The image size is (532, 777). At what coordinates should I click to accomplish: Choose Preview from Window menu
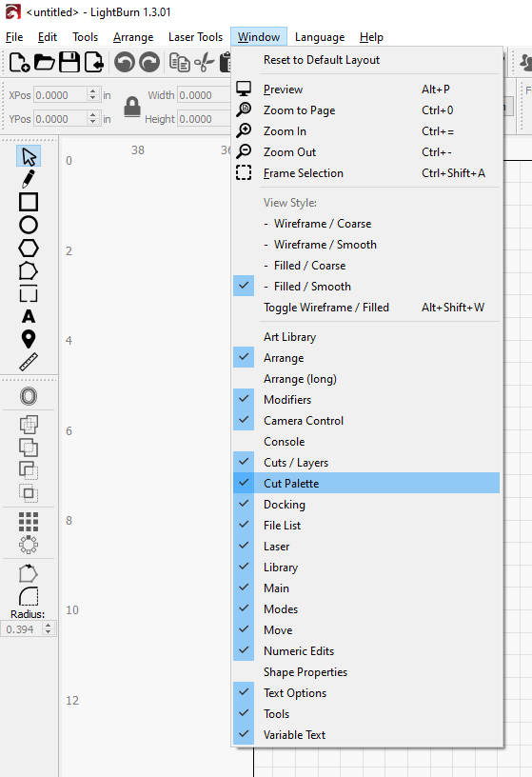(366, 90)
